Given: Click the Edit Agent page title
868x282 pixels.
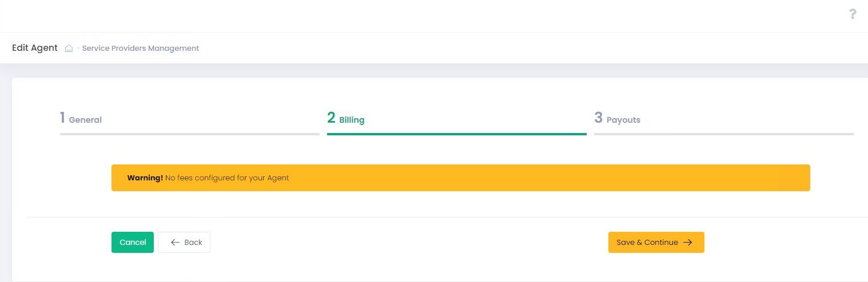Looking at the screenshot, I should point(35,48).
